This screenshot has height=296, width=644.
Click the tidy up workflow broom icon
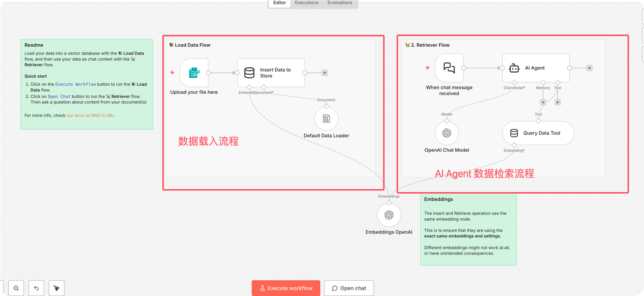tap(56, 288)
